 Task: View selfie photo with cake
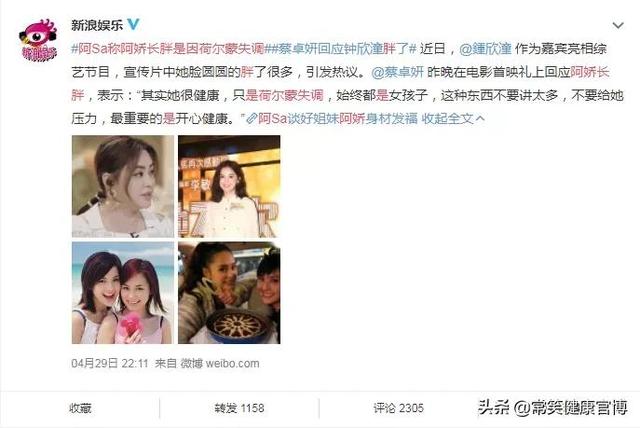click(229, 293)
